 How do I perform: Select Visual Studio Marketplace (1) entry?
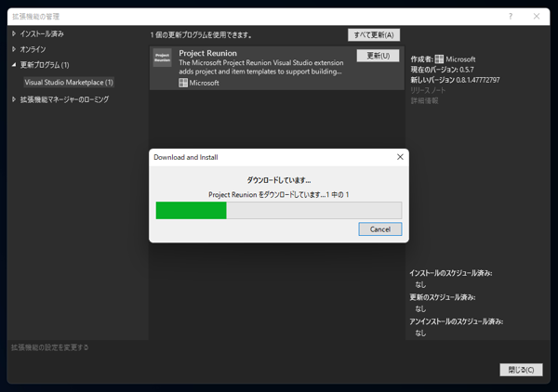(69, 83)
